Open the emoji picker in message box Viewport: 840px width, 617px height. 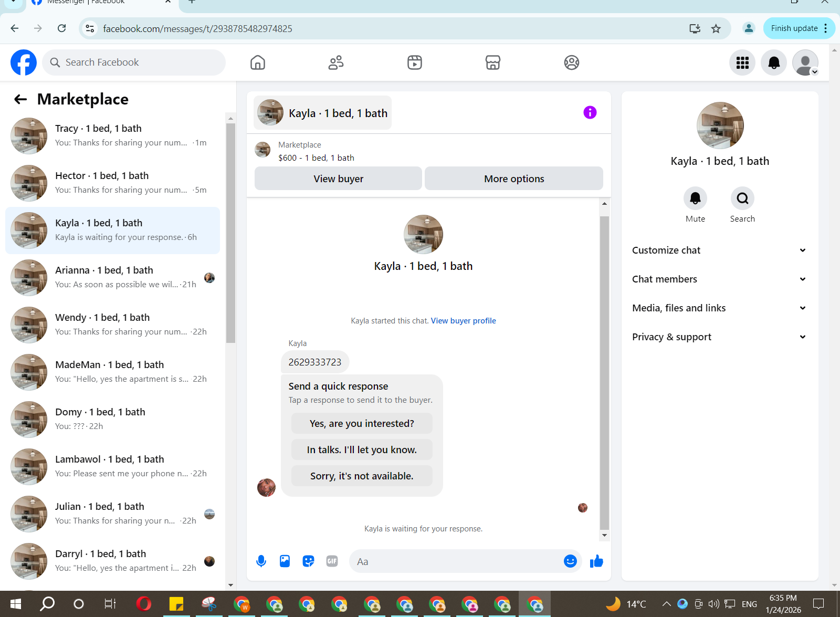pyautogui.click(x=570, y=561)
